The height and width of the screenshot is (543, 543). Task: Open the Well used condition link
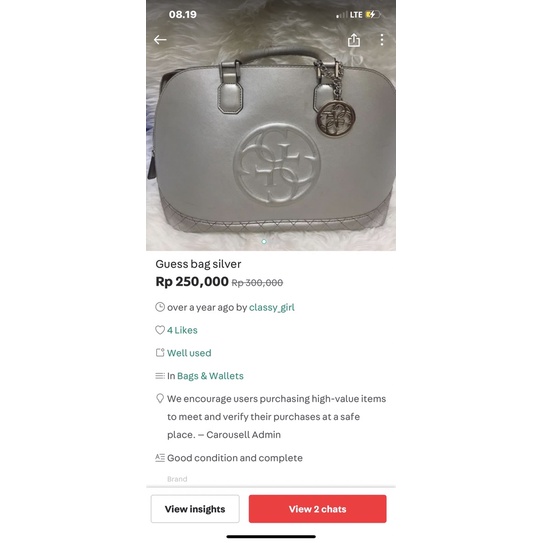click(189, 353)
